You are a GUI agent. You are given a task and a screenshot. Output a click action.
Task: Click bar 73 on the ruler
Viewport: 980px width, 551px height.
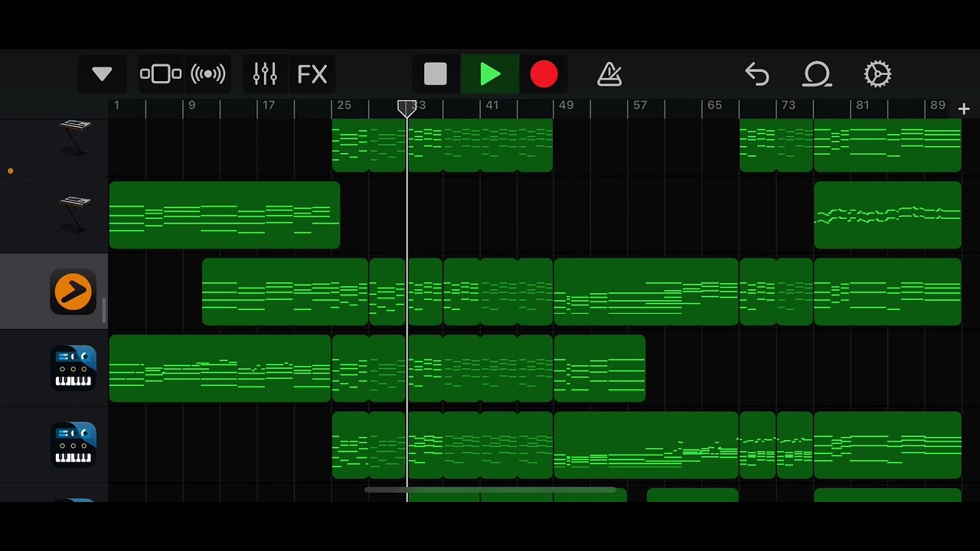[x=788, y=105]
